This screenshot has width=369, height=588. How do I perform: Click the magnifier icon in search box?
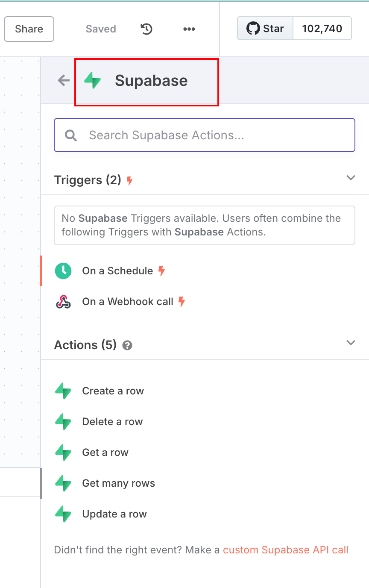tap(71, 135)
